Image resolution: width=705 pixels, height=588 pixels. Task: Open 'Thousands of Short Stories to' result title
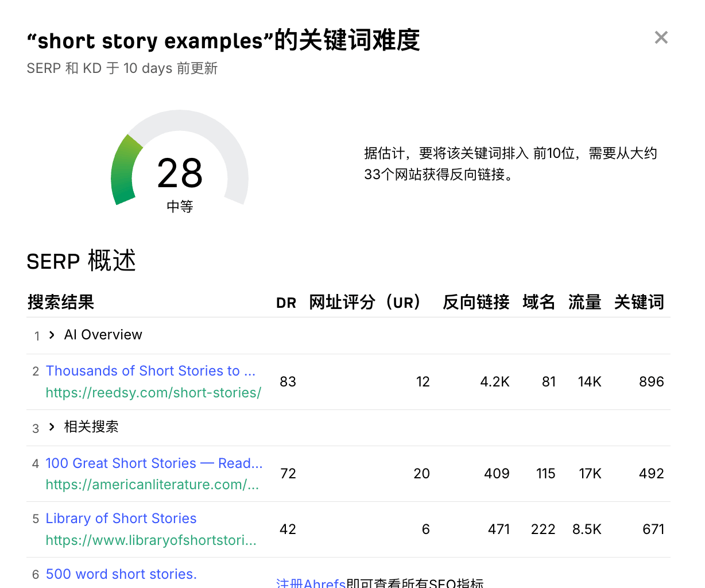pyautogui.click(x=150, y=371)
